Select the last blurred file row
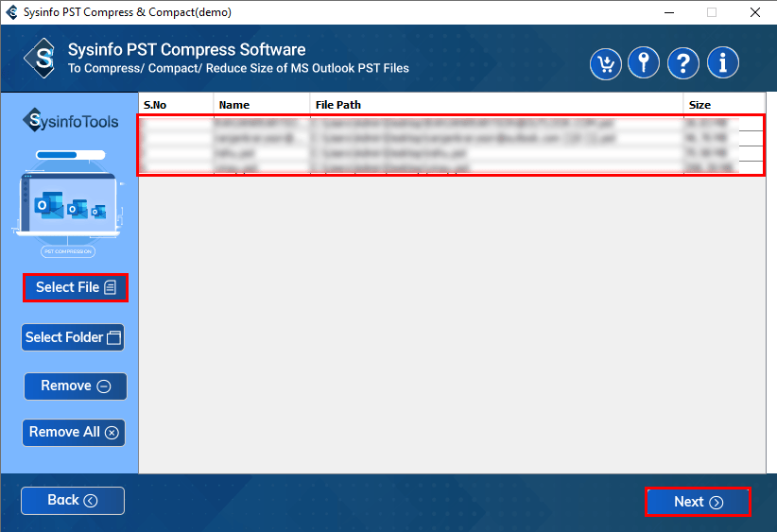Screen dimensions: 777x532 (451, 168)
